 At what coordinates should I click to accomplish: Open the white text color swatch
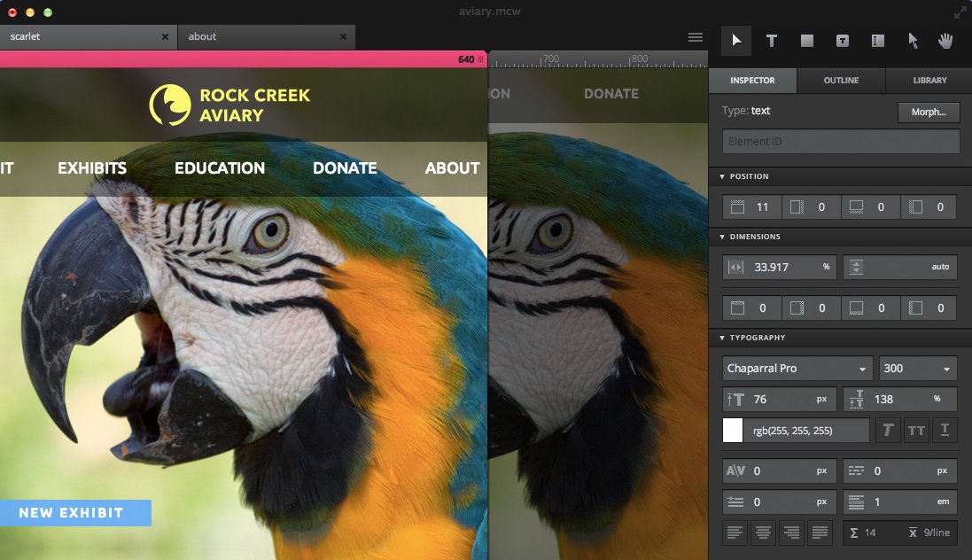pyautogui.click(x=733, y=430)
